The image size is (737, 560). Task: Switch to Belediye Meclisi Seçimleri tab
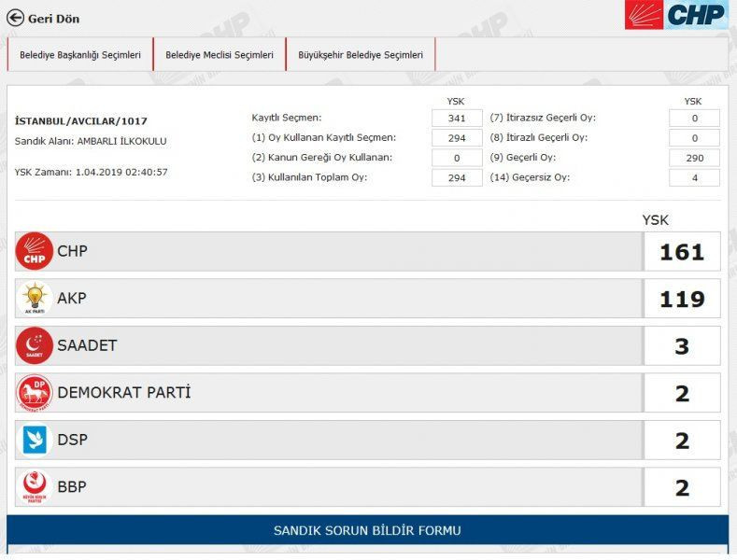point(220,55)
